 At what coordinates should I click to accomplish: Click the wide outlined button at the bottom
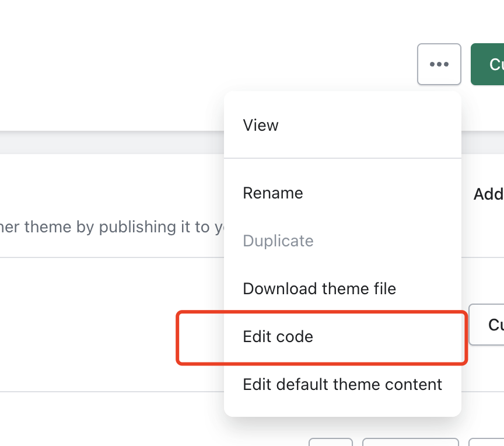411,442
